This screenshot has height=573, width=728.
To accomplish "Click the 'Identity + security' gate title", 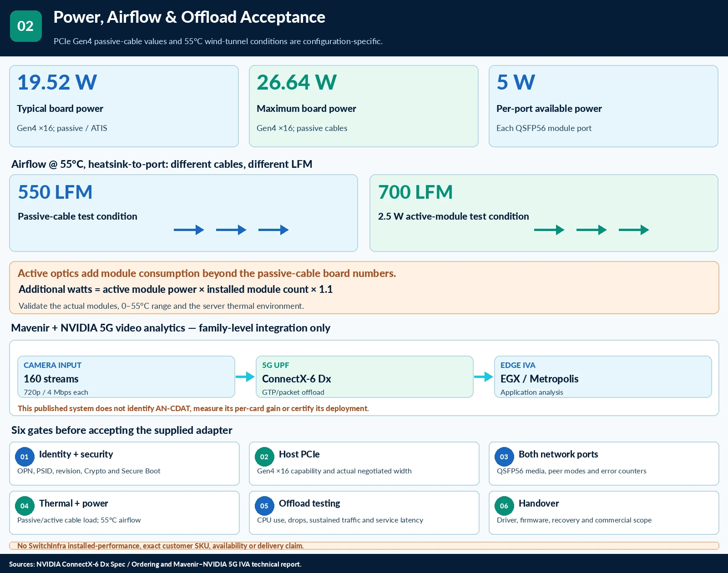I will point(76,454).
